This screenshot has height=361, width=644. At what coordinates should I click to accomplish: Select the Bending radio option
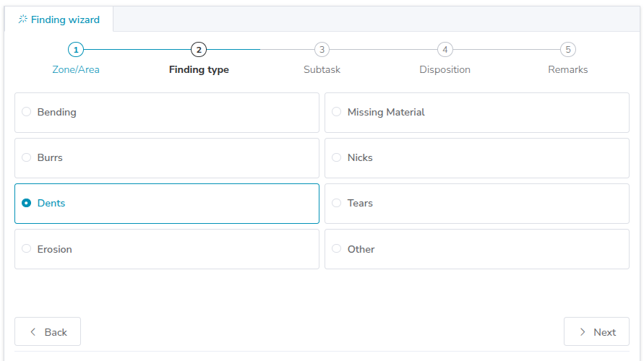click(27, 112)
